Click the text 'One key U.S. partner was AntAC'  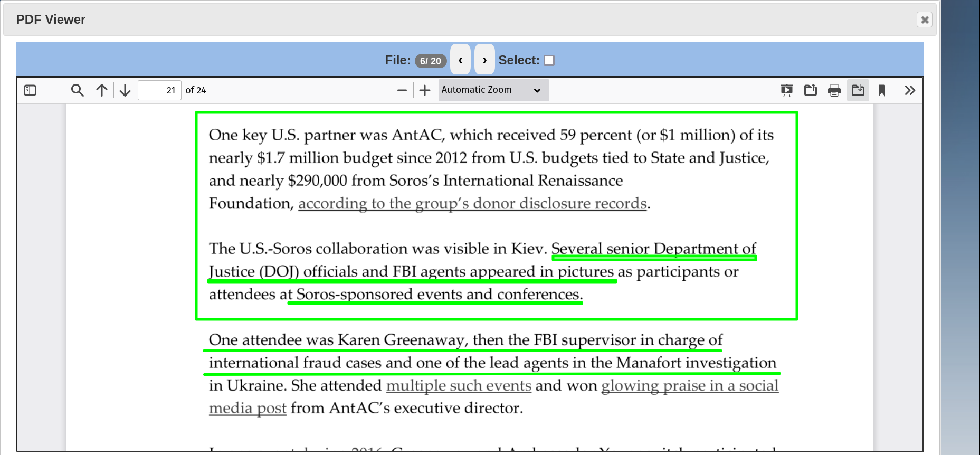(325, 135)
